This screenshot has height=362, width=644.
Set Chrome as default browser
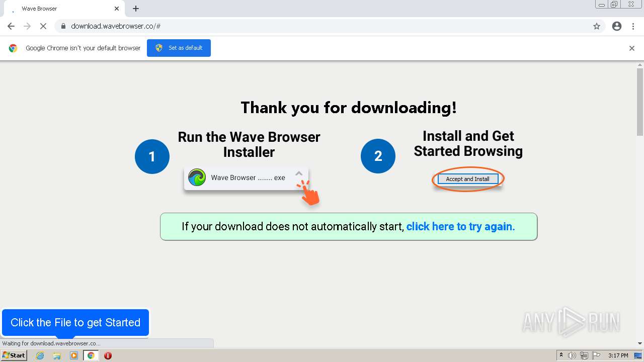(x=179, y=48)
